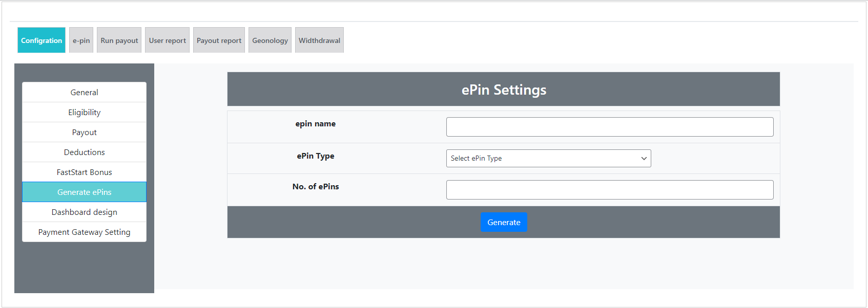Select FastStart Bonus in the sidebar
The image size is (868, 308).
click(x=84, y=172)
